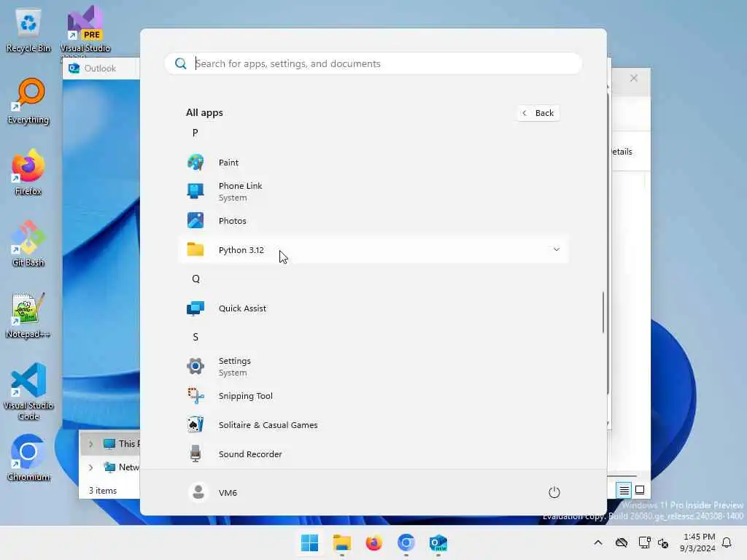Click the Python 3.12 folder icon
This screenshot has width=747, height=560.
click(x=196, y=249)
